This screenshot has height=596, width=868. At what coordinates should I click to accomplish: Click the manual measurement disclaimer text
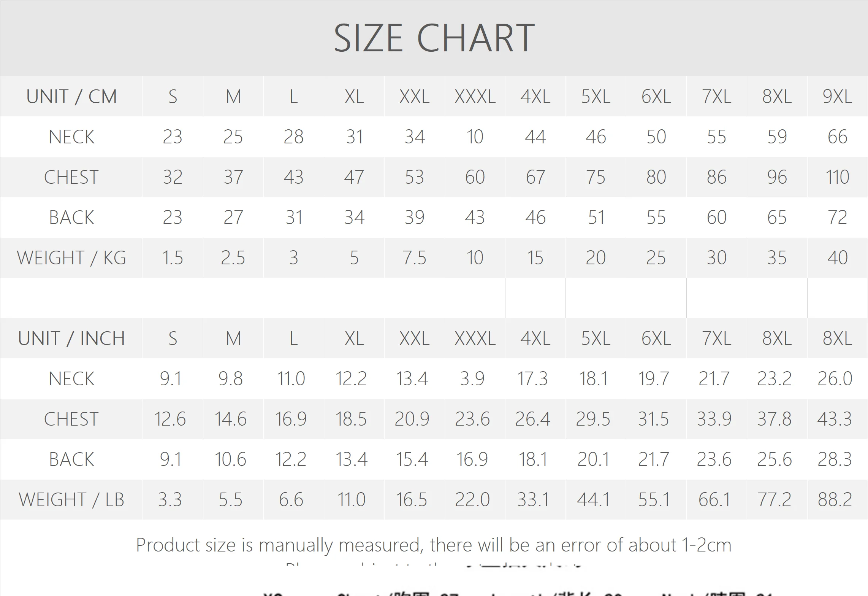(x=434, y=545)
